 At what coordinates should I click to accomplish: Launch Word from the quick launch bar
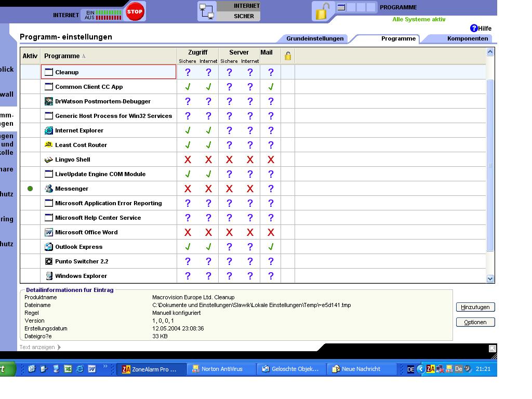click(x=92, y=369)
